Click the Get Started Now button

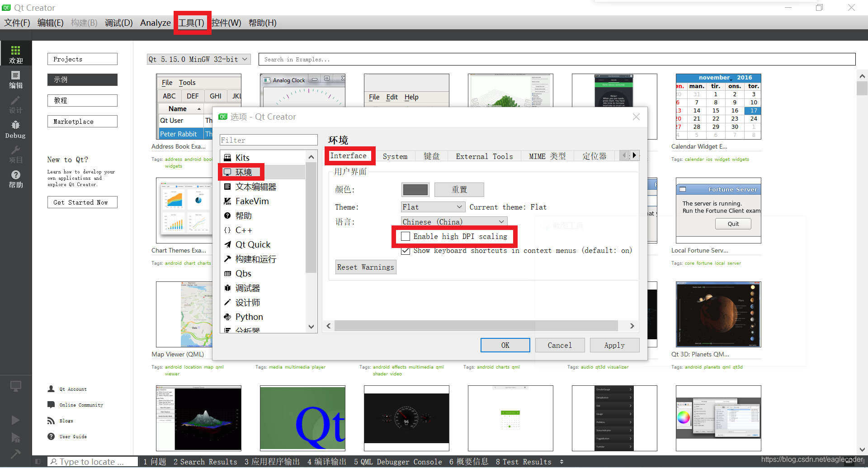tap(82, 202)
